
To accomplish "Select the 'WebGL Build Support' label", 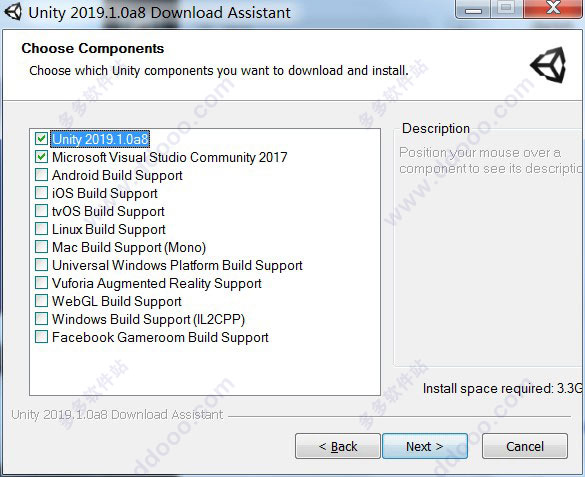I will (117, 301).
